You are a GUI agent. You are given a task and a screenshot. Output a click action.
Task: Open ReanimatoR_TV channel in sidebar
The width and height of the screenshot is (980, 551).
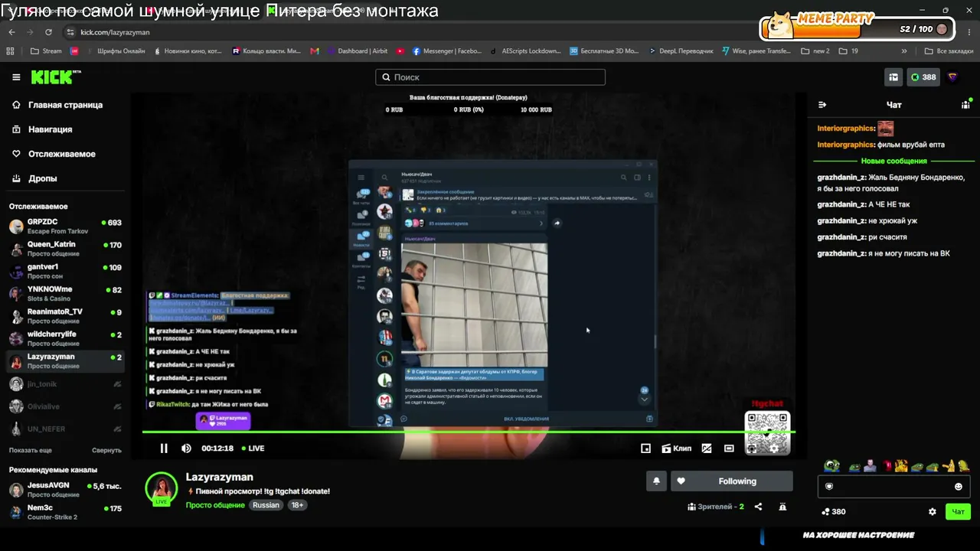click(65, 316)
